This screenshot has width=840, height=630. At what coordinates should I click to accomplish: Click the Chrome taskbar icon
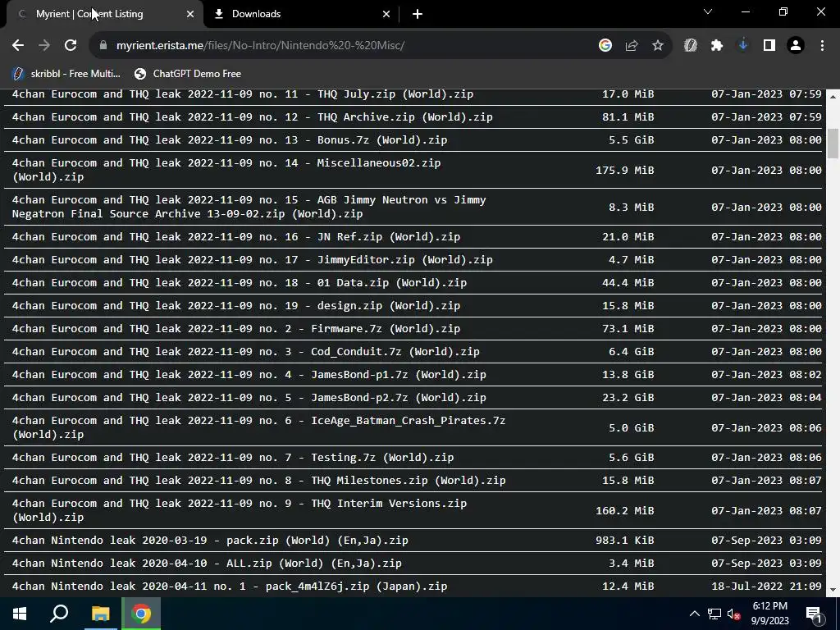[x=141, y=614]
